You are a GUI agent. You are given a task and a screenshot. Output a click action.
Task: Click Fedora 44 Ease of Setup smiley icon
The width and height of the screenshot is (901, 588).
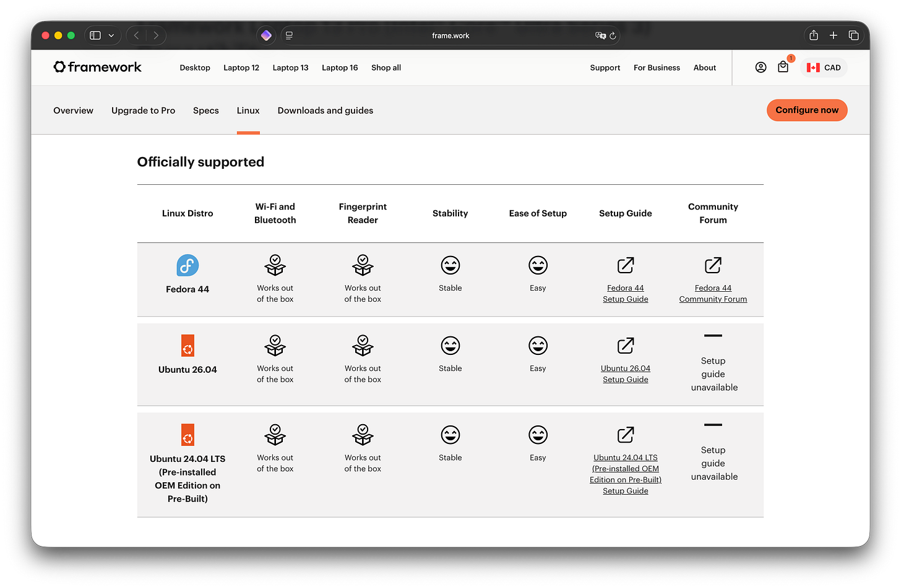(x=538, y=265)
